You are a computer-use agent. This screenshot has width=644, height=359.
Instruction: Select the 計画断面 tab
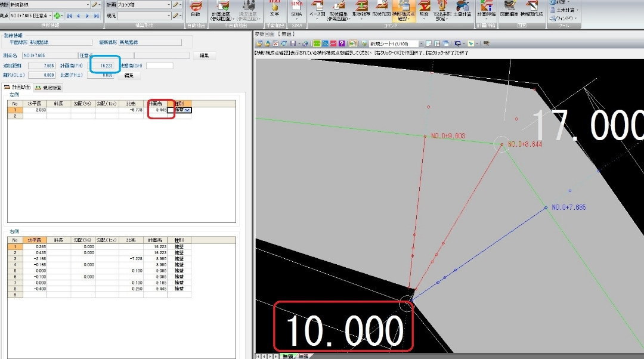click(17, 87)
